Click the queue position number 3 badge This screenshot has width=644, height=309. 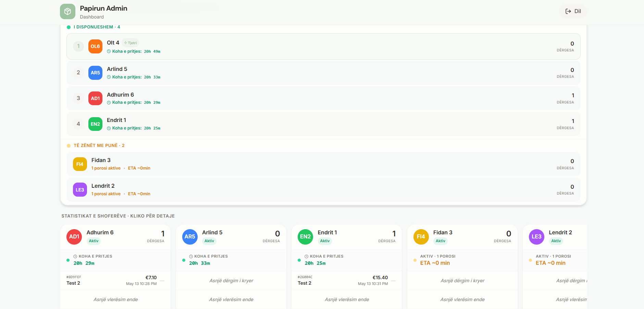pyautogui.click(x=78, y=98)
